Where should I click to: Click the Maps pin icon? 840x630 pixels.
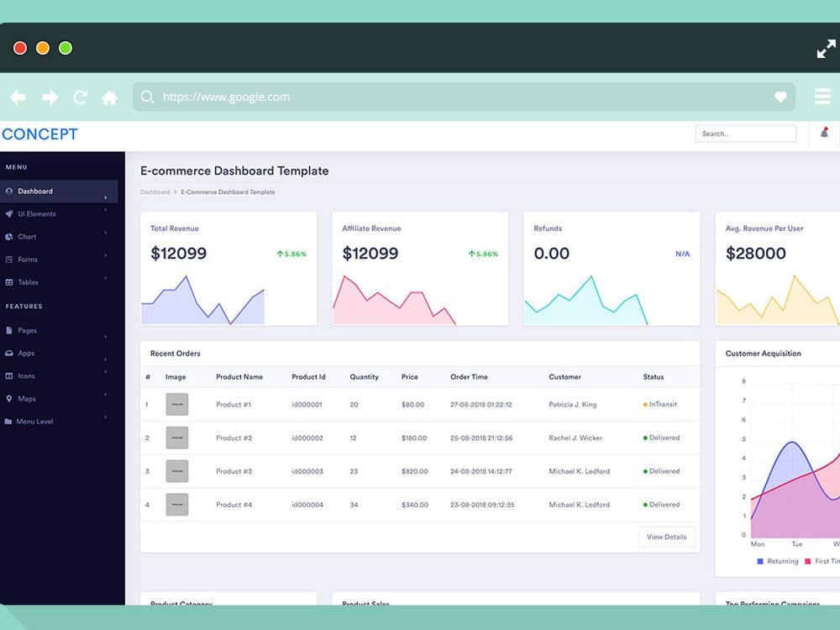[x=9, y=398]
